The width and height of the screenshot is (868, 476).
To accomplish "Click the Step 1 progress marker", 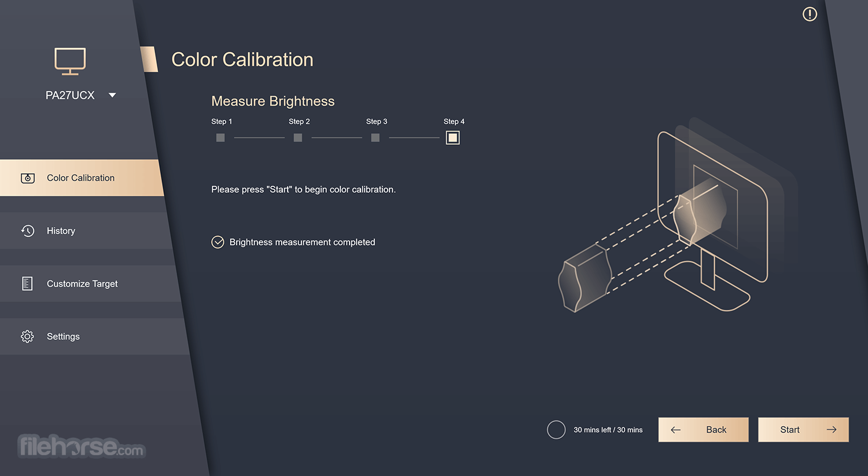I will point(220,138).
